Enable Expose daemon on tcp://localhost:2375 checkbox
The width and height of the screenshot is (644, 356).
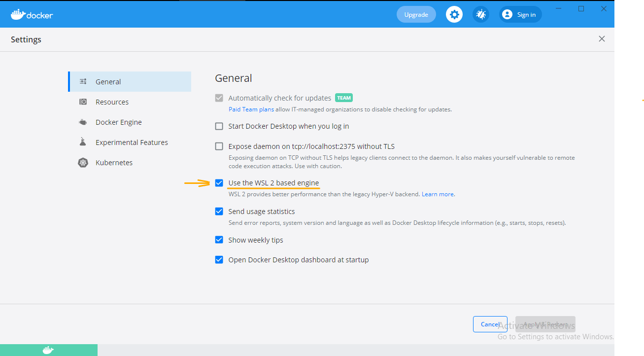[x=219, y=146]
